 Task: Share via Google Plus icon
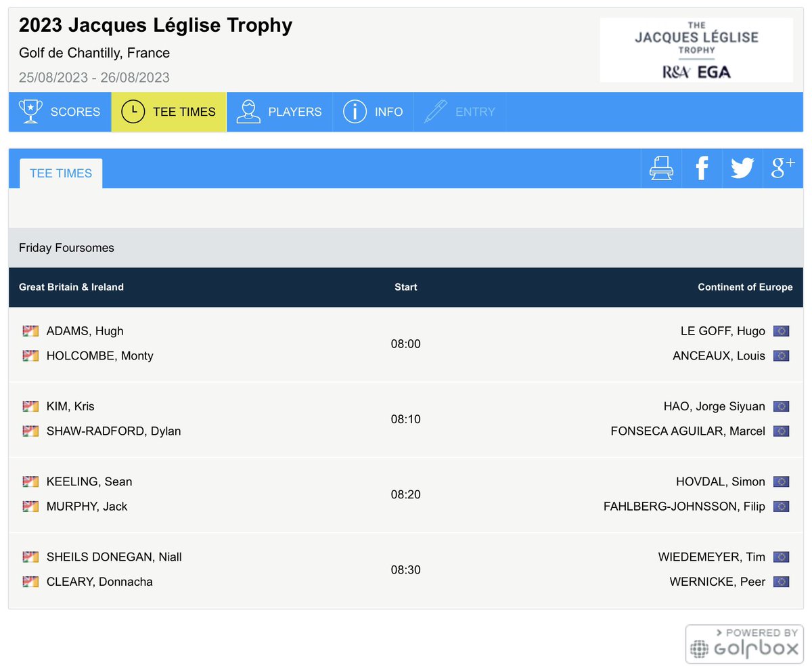tap(783, 168)
